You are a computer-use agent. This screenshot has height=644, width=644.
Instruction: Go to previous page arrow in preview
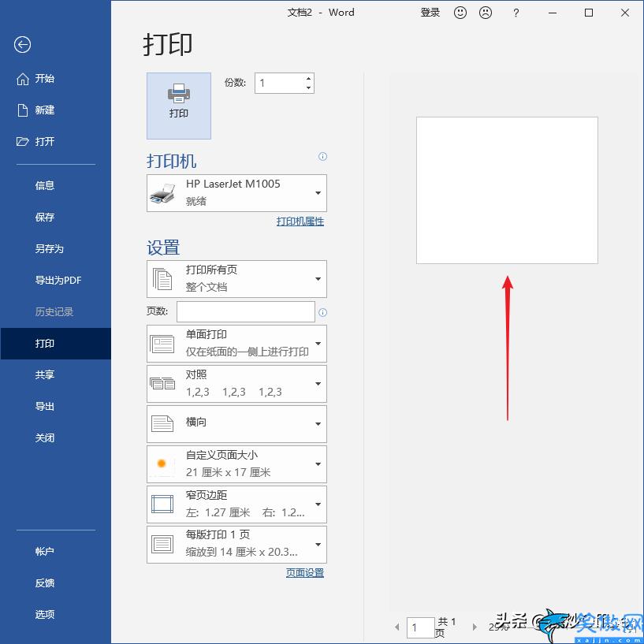point(396,627)
